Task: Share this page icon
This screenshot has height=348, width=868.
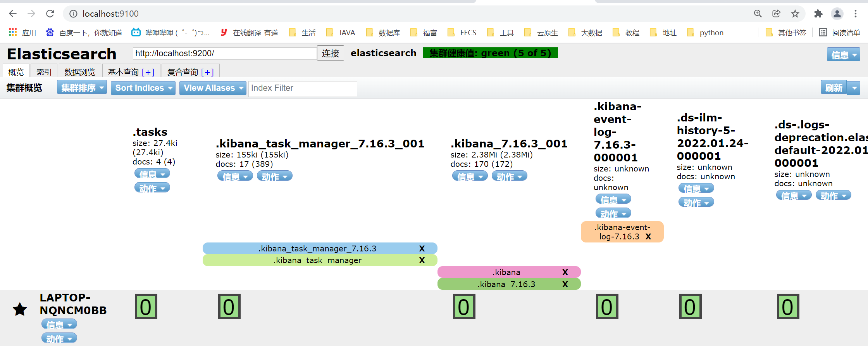Action: 776,14
